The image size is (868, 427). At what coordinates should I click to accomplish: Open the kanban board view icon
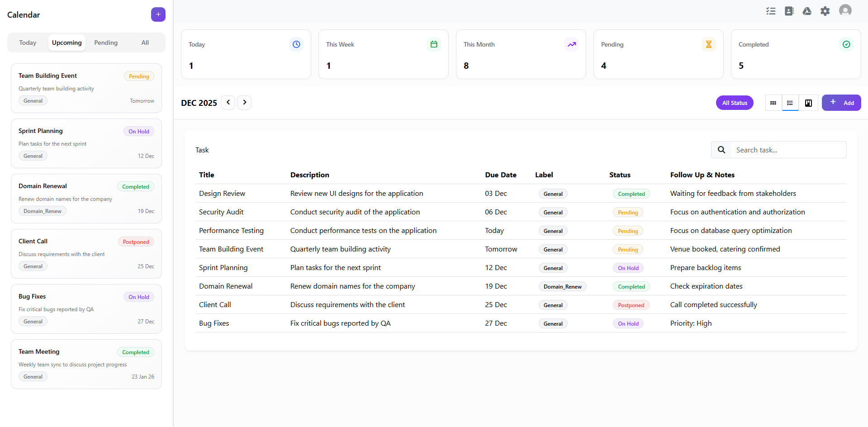[x=808, y=103]
